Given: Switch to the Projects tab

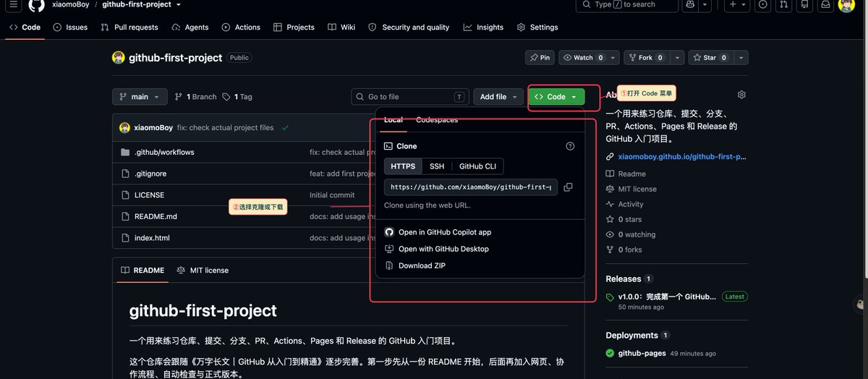Looking at the screenshot, I should 294,27.
